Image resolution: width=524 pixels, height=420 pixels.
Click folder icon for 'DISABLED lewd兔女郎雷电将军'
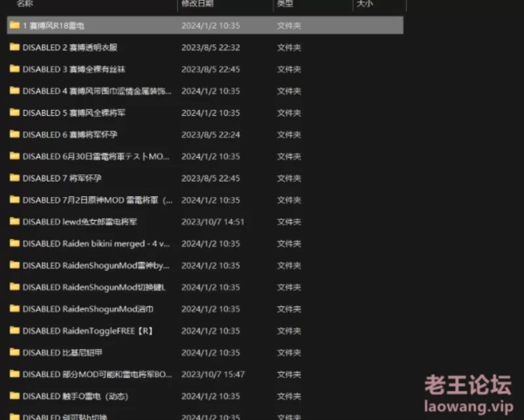click(15, 221)
